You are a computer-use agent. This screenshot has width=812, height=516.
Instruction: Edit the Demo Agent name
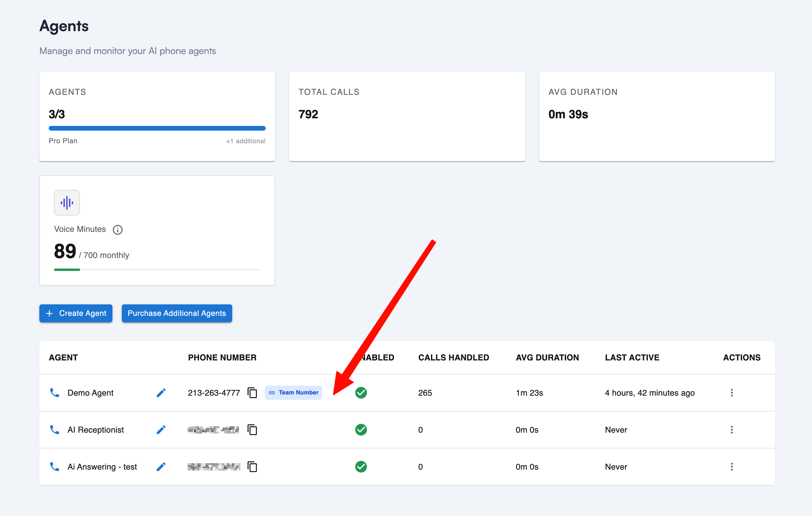tap(161, 392)
